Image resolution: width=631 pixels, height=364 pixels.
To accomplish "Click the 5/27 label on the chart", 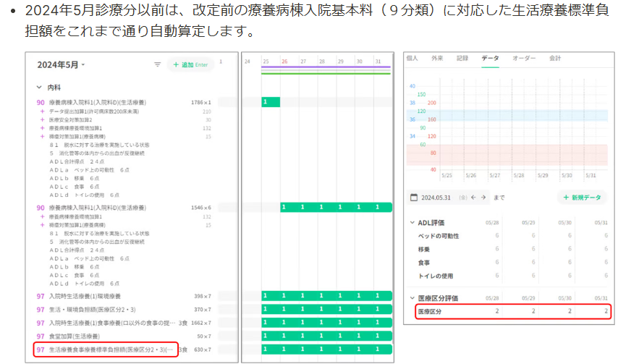I will tap(494, 176).
